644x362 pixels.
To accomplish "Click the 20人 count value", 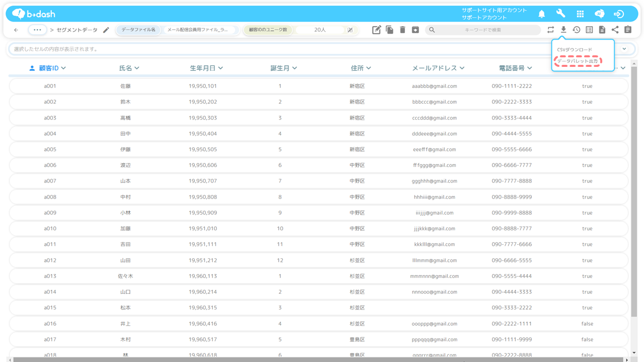I will (320, 30).
